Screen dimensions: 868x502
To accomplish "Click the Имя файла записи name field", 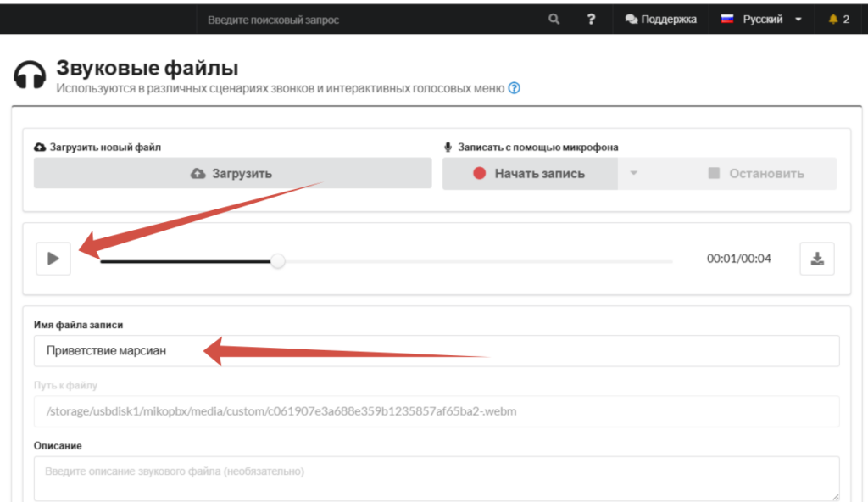I will coord(437,351).
